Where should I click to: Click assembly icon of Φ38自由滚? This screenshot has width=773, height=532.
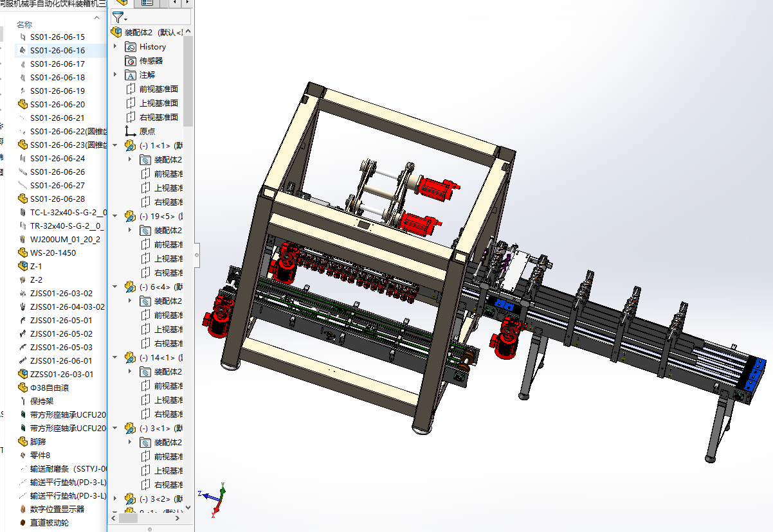(23, 387)
